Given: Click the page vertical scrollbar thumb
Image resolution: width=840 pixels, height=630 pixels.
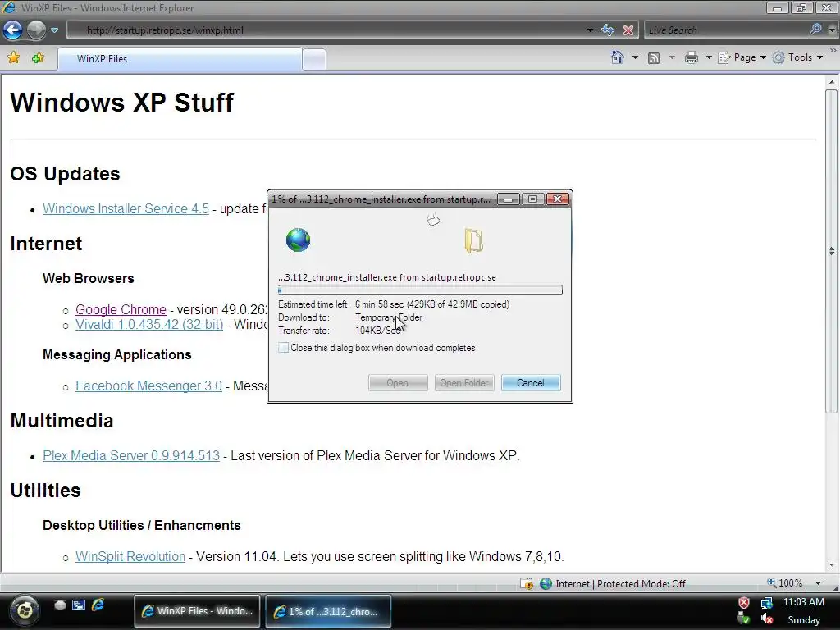Looking at the screenshot, I should click(831, 251).
